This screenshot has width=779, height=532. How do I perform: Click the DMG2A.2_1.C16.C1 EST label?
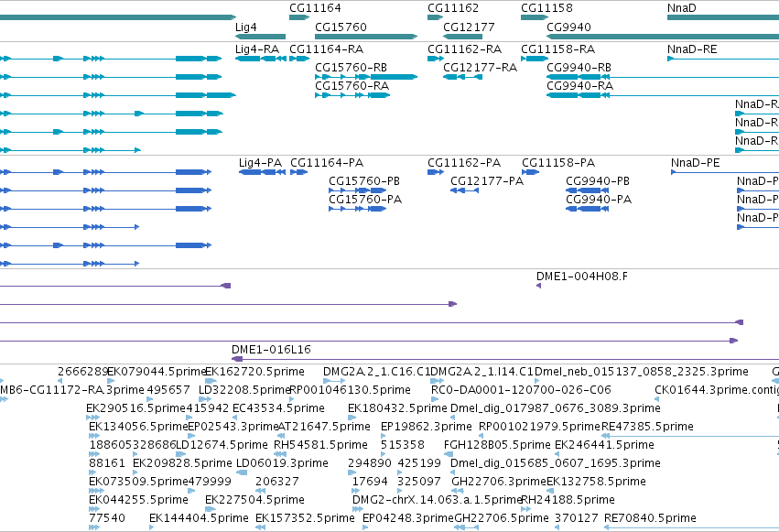(376, 372)
